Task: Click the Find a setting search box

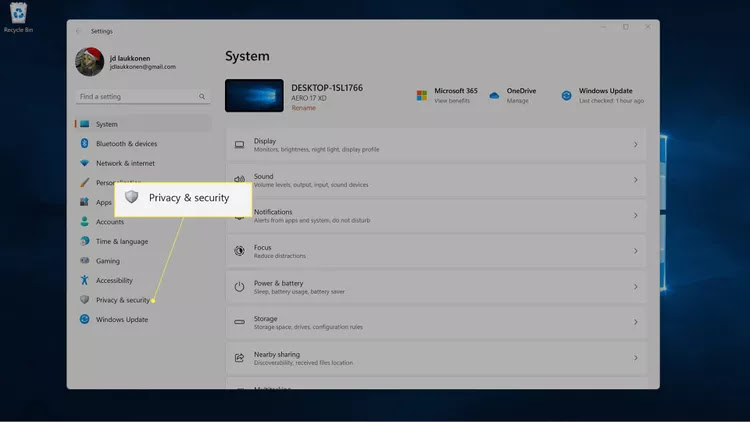Action: pyautogui.click(x=143, y=97)
